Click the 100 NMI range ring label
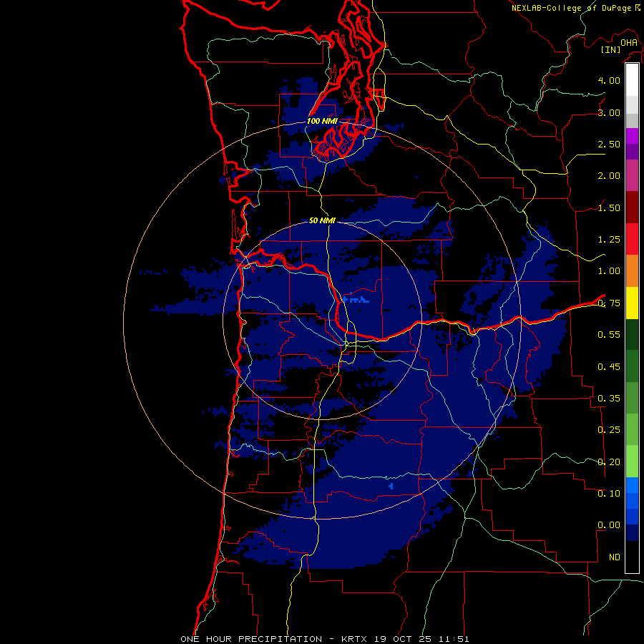This screenshot has width=644, height=644. coord(323,121)
